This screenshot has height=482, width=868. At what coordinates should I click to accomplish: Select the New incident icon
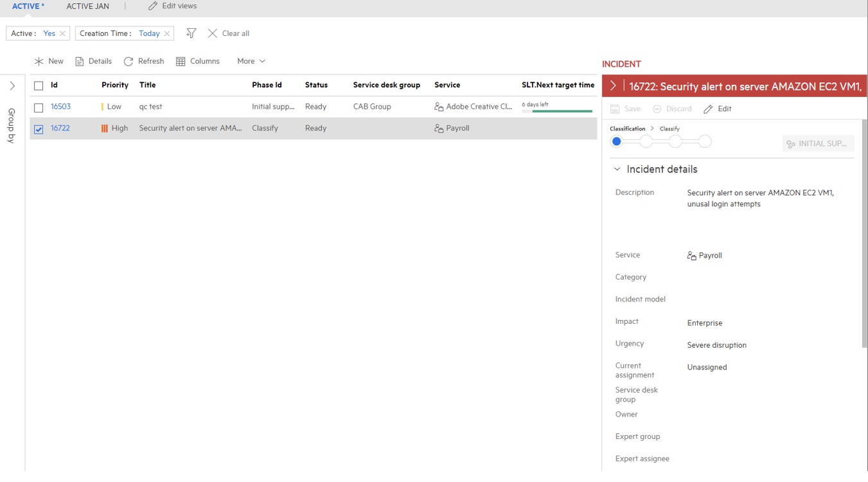click(x=39, y=61)
